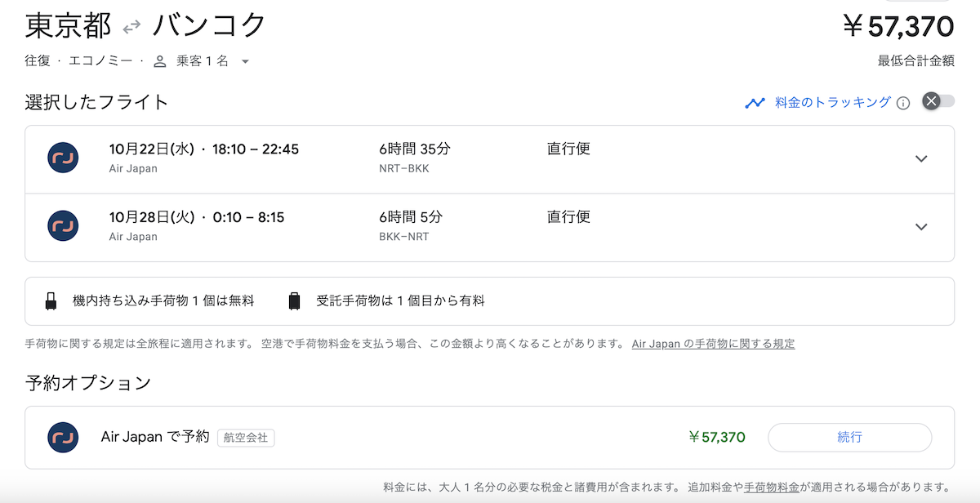This screenshot has width=980, height=503.
Task: Click the BKK–NRT route code
Action: pos(404,237)
